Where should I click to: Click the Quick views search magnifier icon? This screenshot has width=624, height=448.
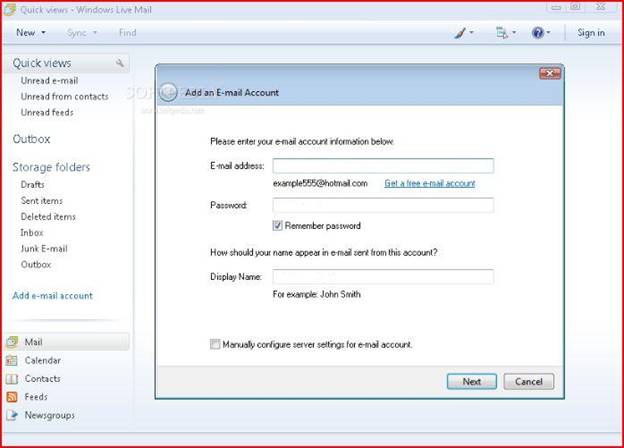pyautogui.click(x=119, y=63)
